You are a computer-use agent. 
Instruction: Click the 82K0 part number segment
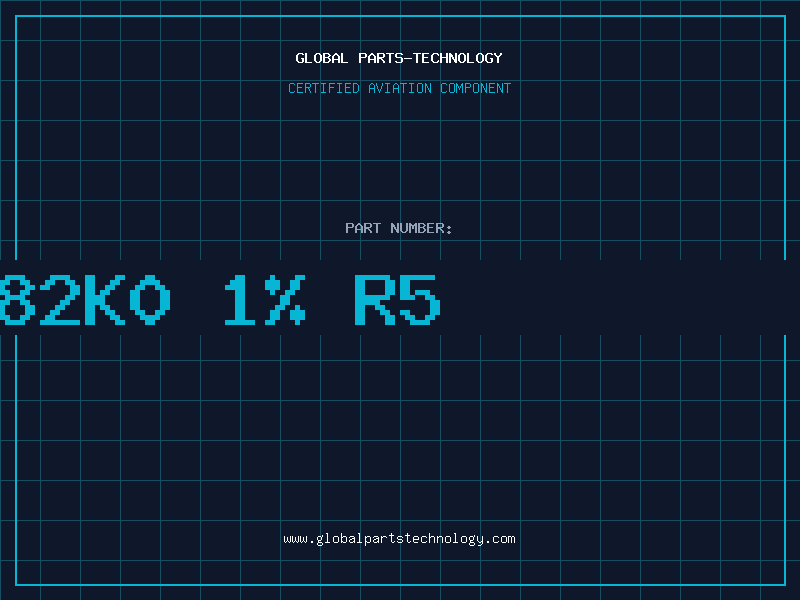coord(85,300)
